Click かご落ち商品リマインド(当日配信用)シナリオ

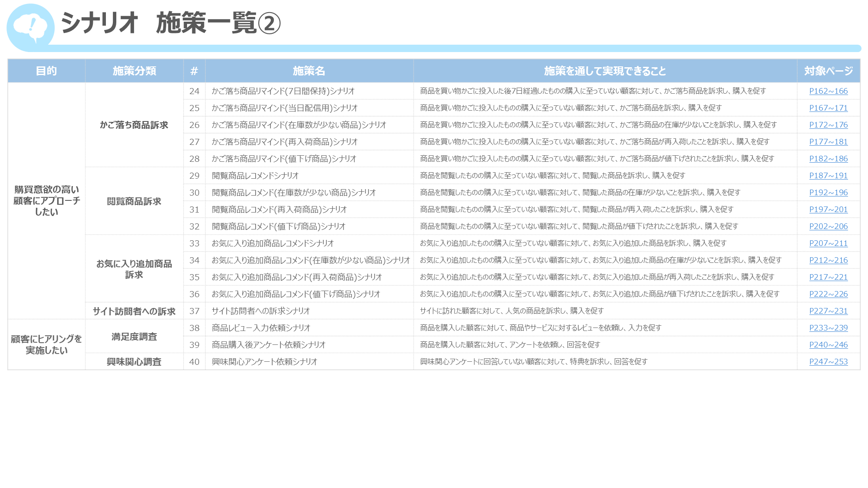click(x=285, y=108)
